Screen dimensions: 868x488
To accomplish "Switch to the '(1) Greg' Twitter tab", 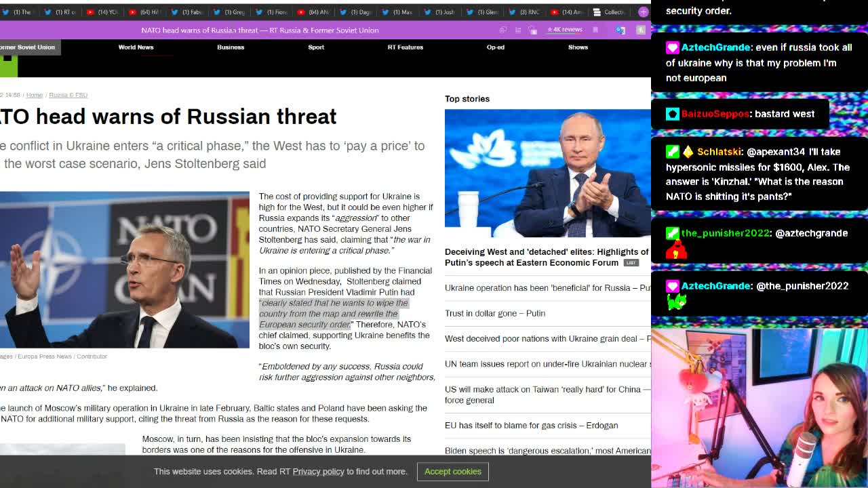I will pos(229,12).
